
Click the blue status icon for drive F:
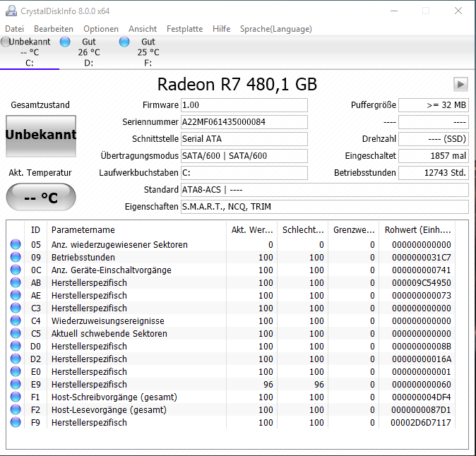point(124,42)
